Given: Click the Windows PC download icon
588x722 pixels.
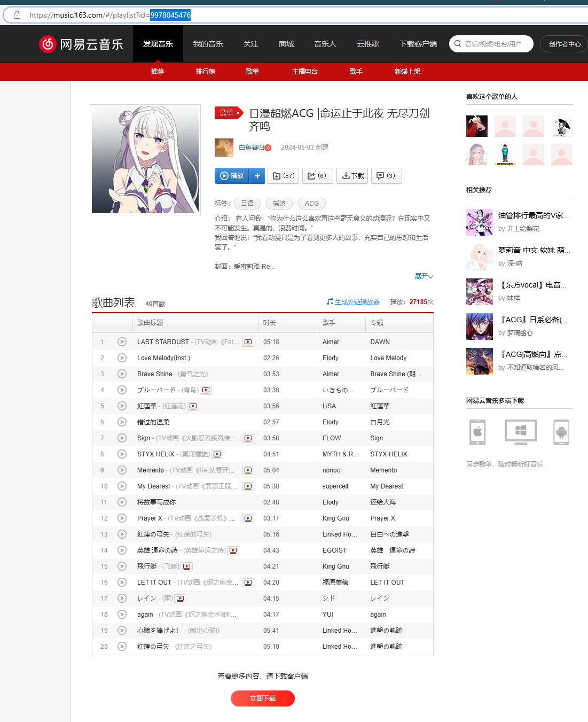Looking at the screenshot, I should point(521,432).
